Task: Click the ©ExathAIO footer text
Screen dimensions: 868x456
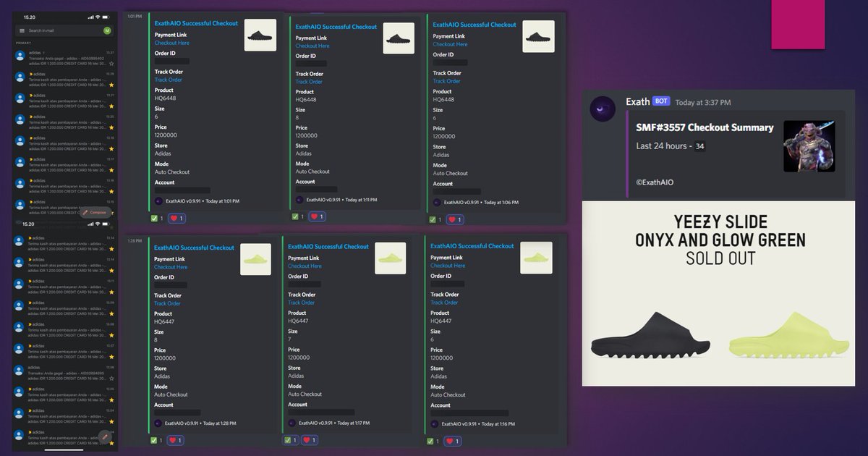Action: [655, 182]
